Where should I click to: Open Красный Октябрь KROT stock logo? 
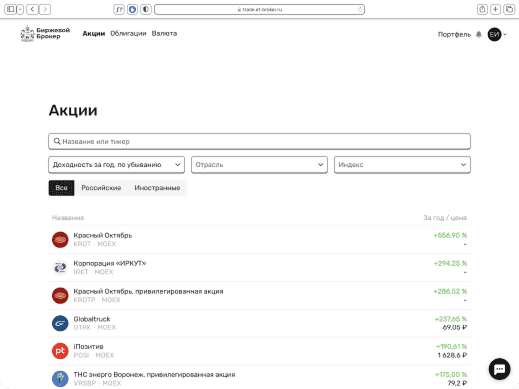pos(60,240)
